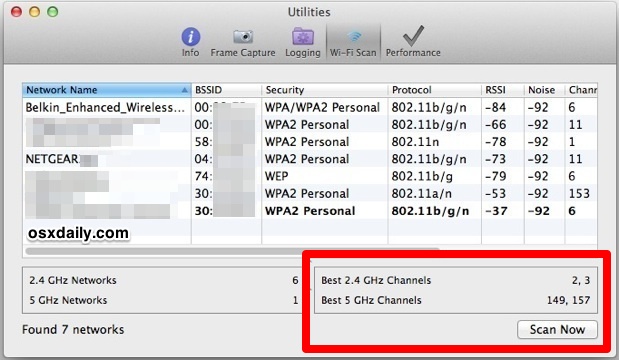Select the bold 802.11b/g/n connected network row
Image resolution: width=619 pixels, height=360 pixels.
point(310,211)
